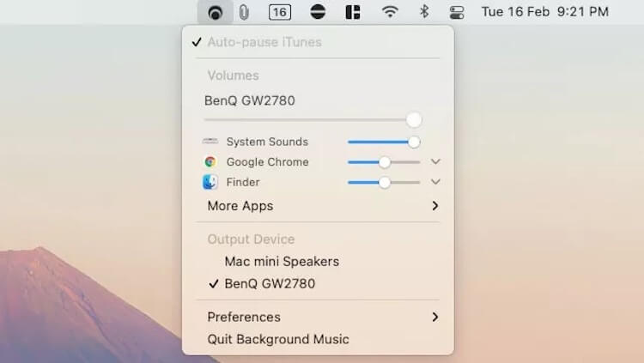Adjust Google Chrome volume slider

coord(385,162)
